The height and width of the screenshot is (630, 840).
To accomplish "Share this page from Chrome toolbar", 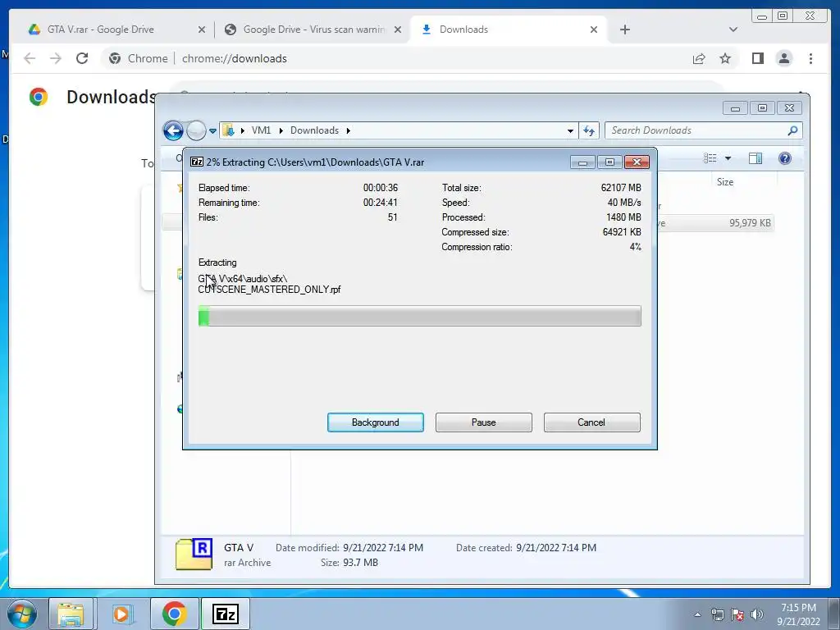I will coord(699,58).
